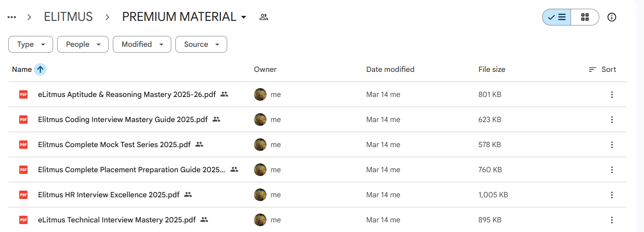
Task: Switch to grid layout view
Action: point(585,17)
